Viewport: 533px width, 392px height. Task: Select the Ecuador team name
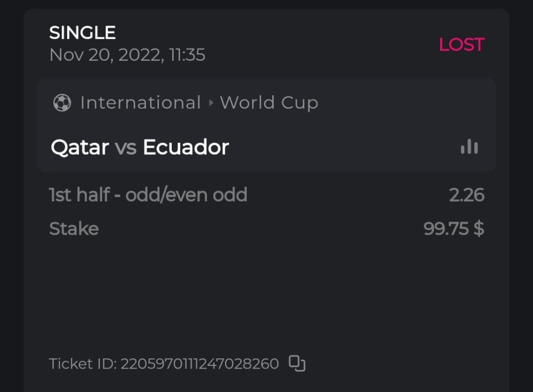185,148
